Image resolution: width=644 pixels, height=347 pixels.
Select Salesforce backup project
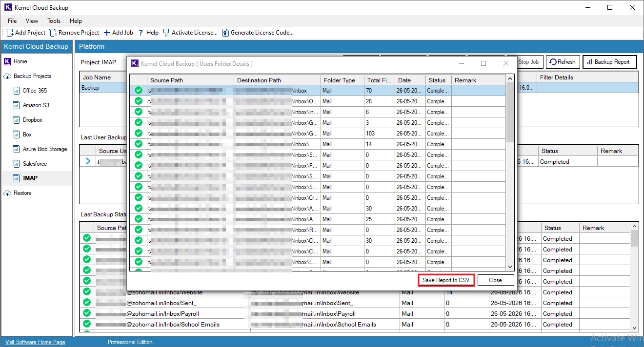[35, 164]
